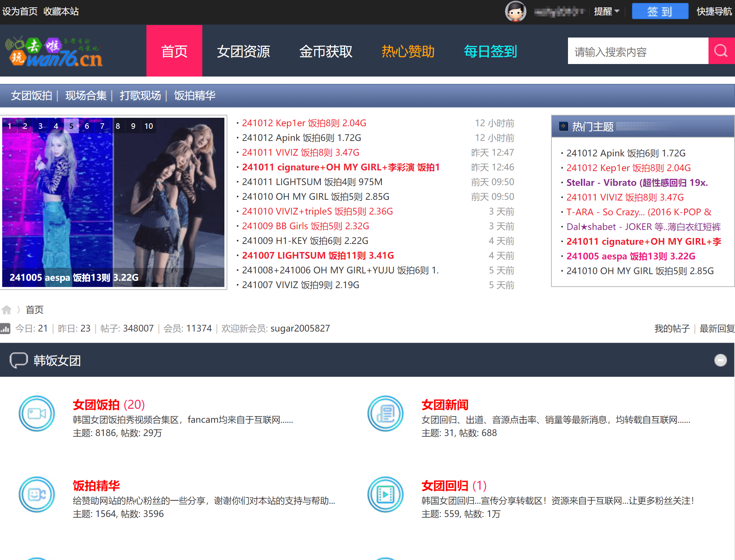Open 241011 cignature+OH MY GIRL post in center list

[341, 167]
